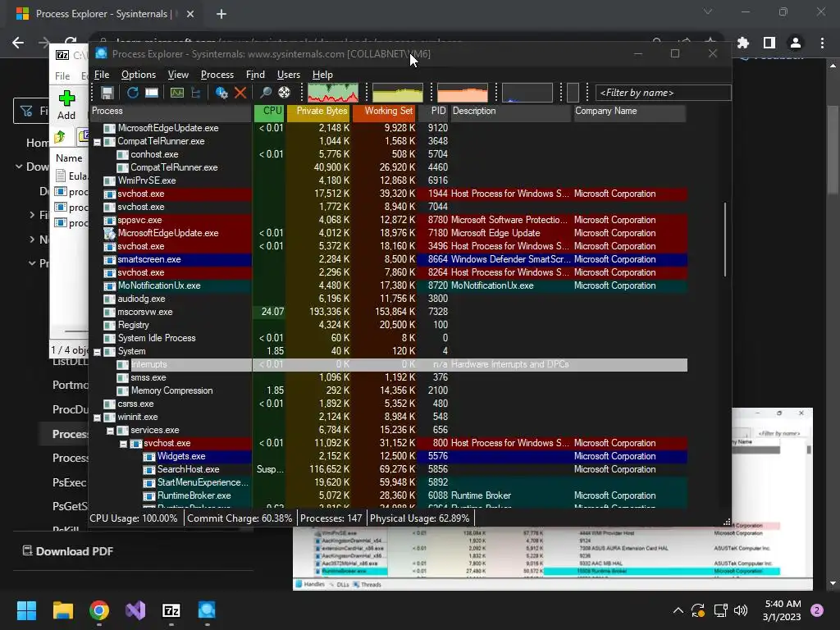Click the dark I/O history mini graph

(527, 93)
